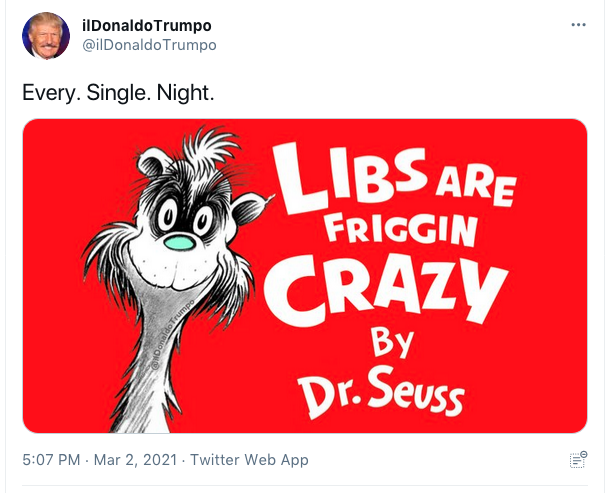Click the ilDonaldoTrumpo profile avatar
This screenshot has height=493, width=612.
point(45,36)
